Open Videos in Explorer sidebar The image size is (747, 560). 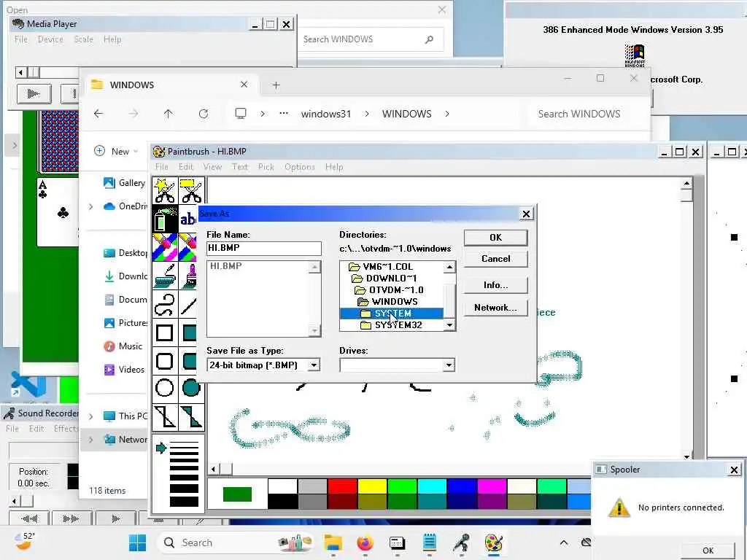point(125,370)
